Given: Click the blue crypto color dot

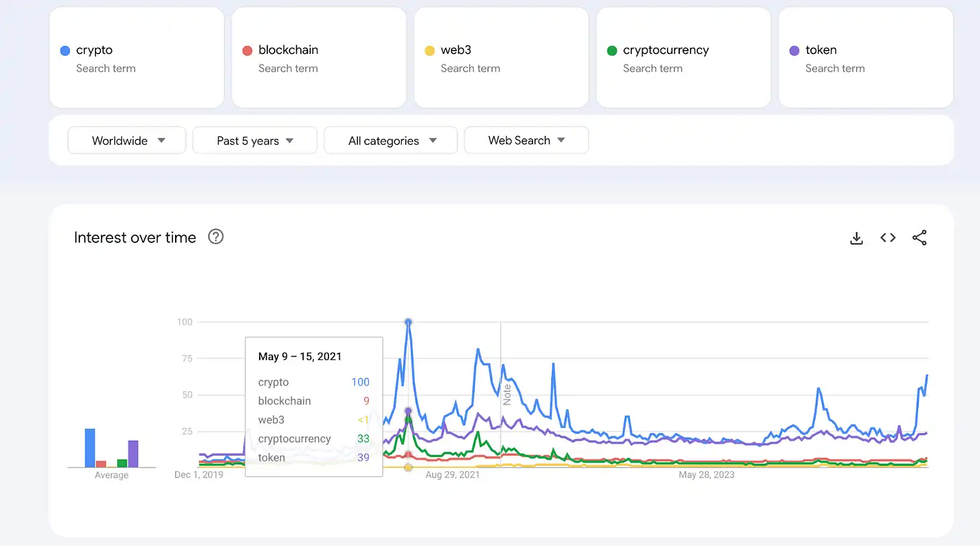Looking at the screenshot, I should 65,50.
